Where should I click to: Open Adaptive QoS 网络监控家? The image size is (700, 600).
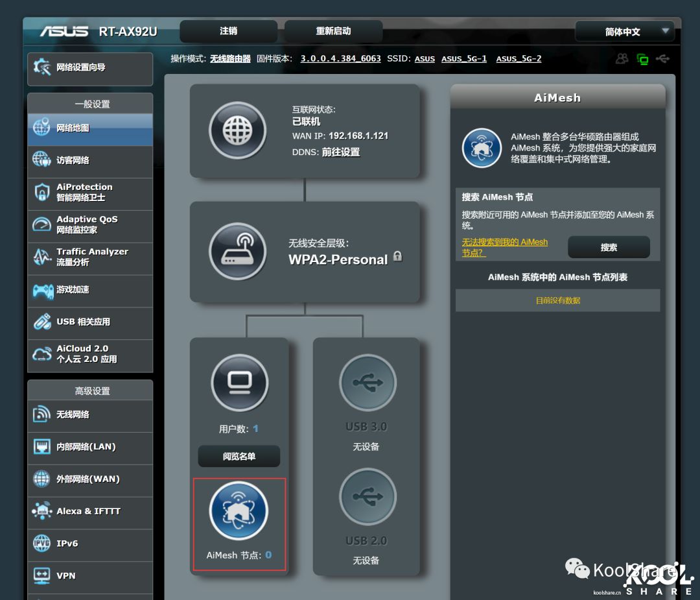click(90, 225)
